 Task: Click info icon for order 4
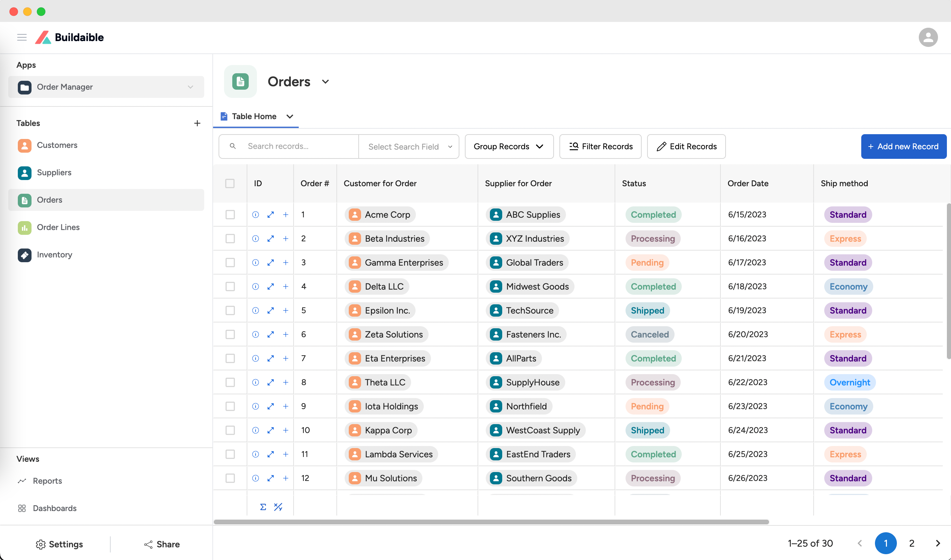coord(256,287)
